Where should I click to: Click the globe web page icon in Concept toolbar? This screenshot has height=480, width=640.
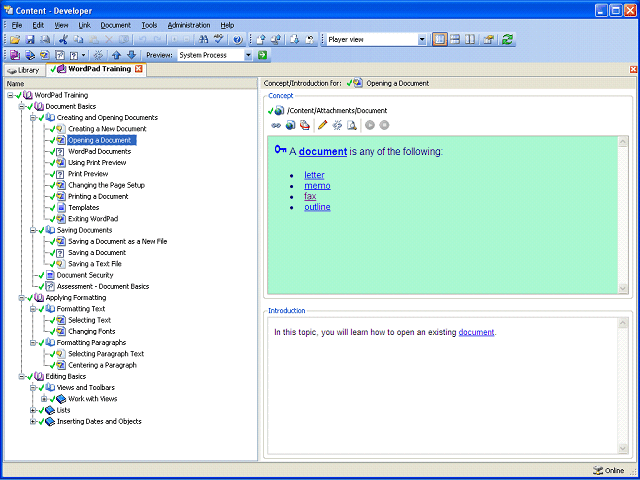[290, 125]
